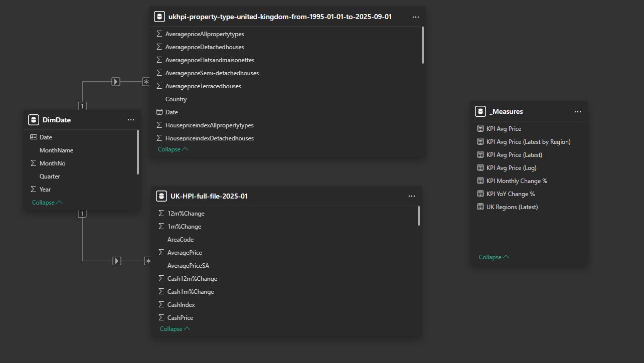Click the calendar icon beside Date in ukhpi table

(158, 112)
